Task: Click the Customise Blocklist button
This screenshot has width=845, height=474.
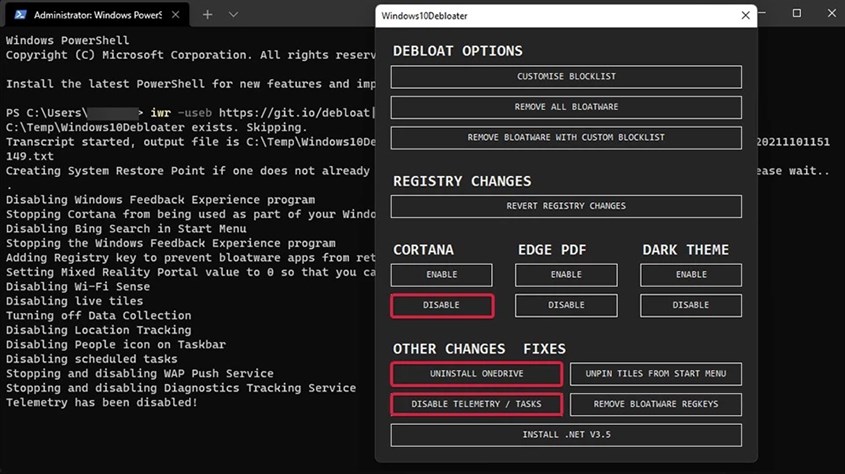Action: pos(566,76)
